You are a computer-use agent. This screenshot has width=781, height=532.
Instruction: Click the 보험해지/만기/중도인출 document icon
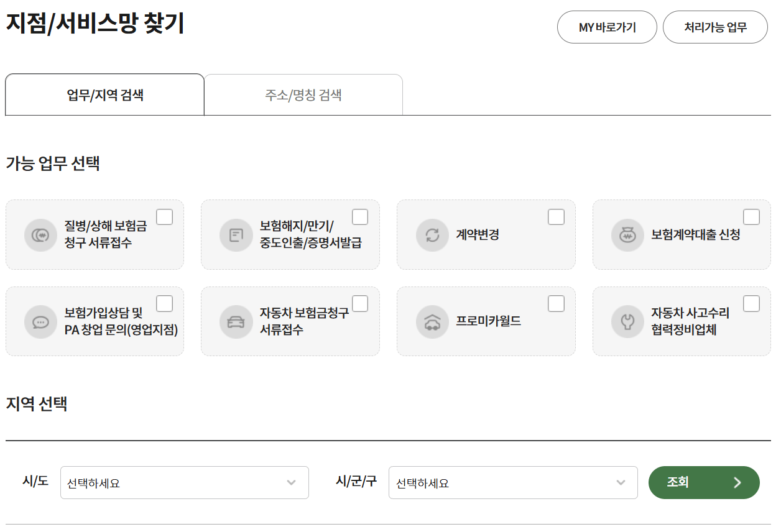pyautogui.click(x=236, y=235)
